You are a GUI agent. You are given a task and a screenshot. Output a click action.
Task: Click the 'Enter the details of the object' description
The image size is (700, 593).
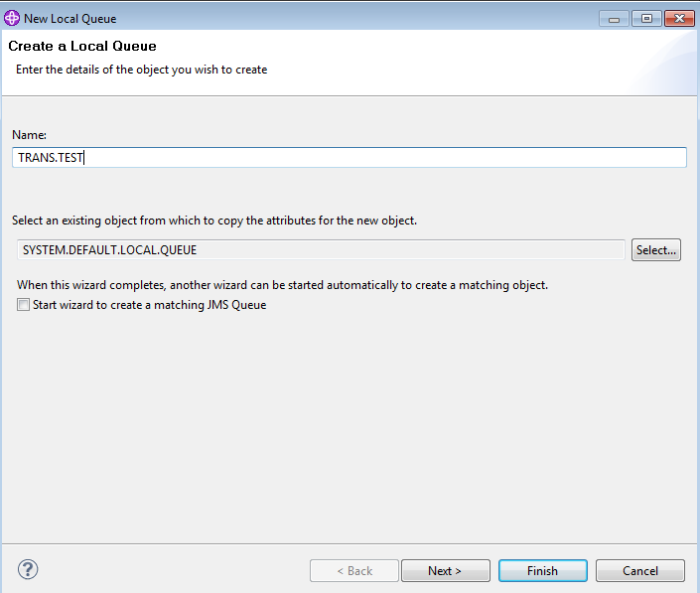[141, 70]
